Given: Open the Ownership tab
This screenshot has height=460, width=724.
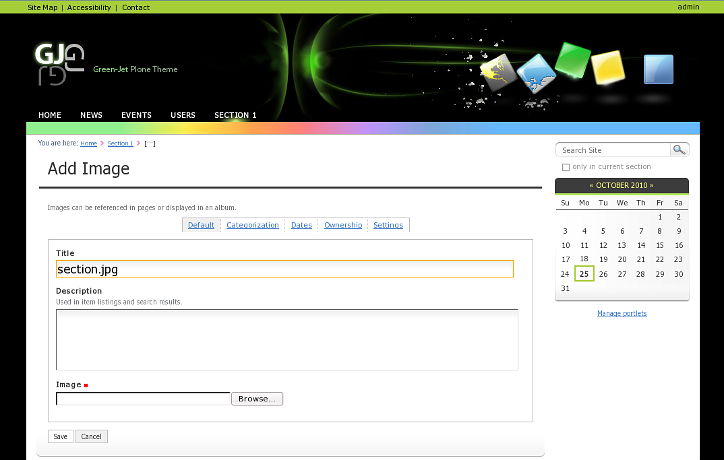Looking at the screenshot, I should pyautogui.click(x=343, y=225).
